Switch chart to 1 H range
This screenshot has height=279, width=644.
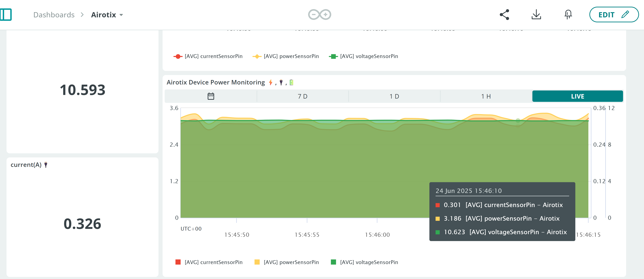(486, 96)
